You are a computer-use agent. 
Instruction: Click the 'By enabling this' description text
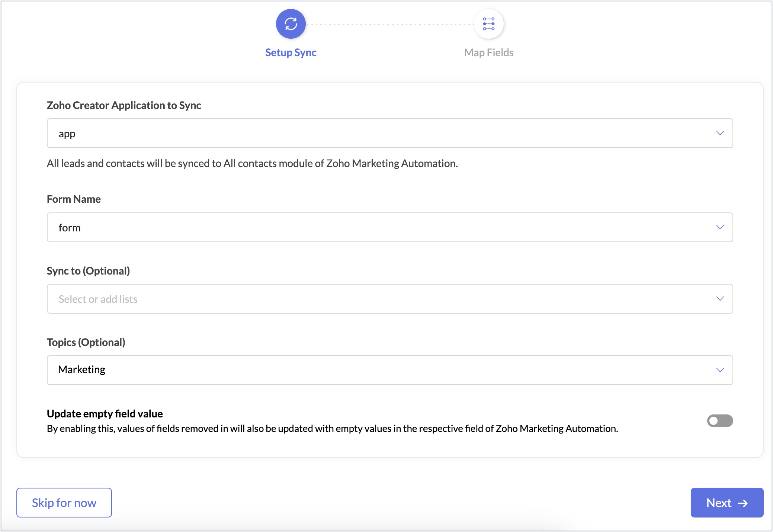pos(332,429)
